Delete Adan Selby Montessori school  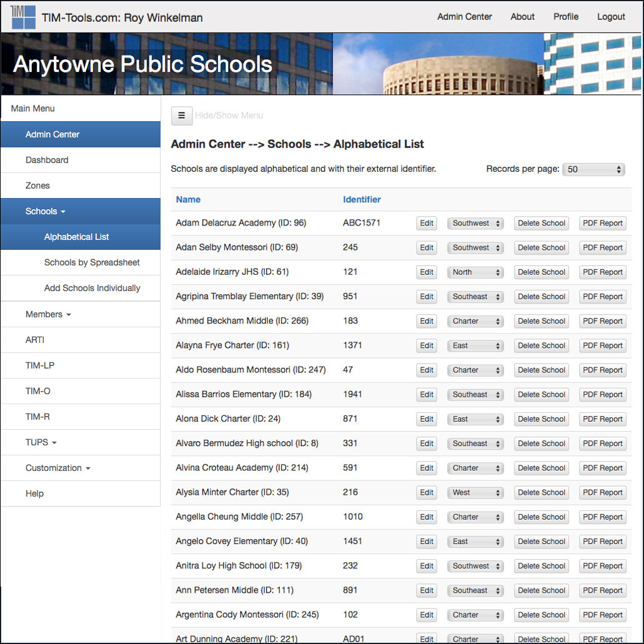542,247
